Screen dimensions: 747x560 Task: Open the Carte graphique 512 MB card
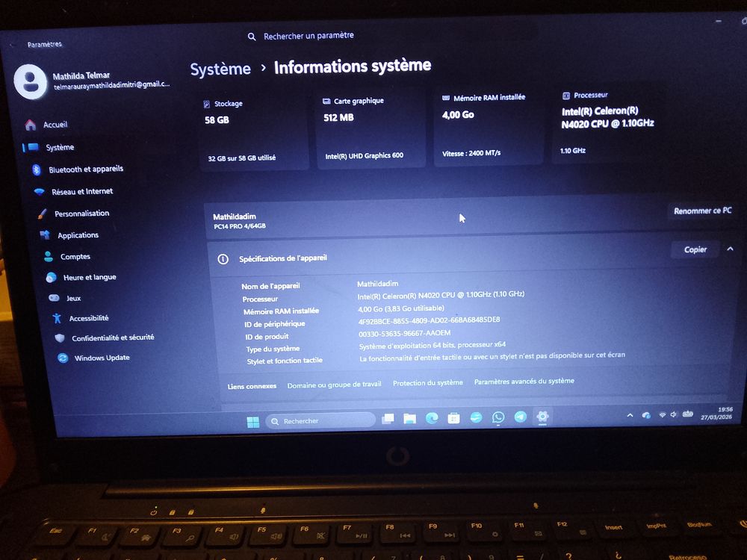click(x=371, y=129)
